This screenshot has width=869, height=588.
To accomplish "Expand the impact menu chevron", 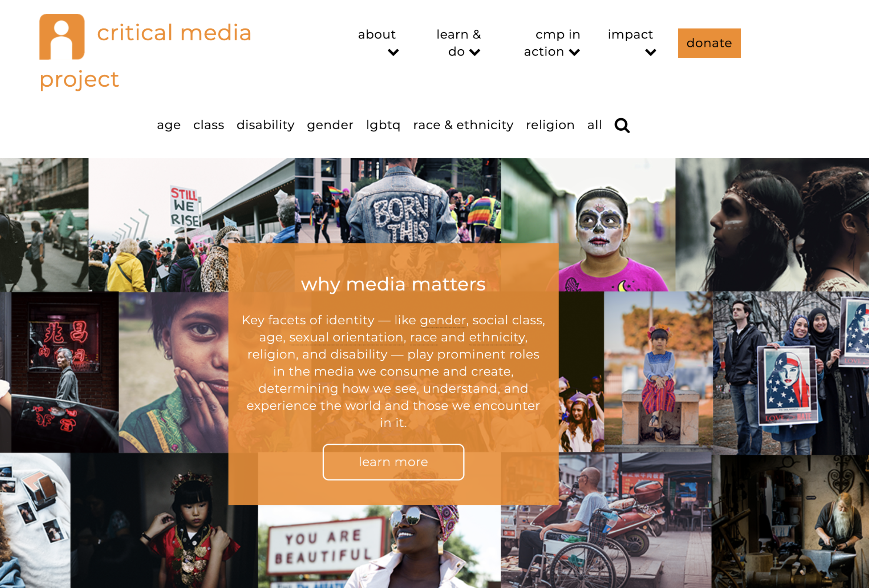I will 650,52.
